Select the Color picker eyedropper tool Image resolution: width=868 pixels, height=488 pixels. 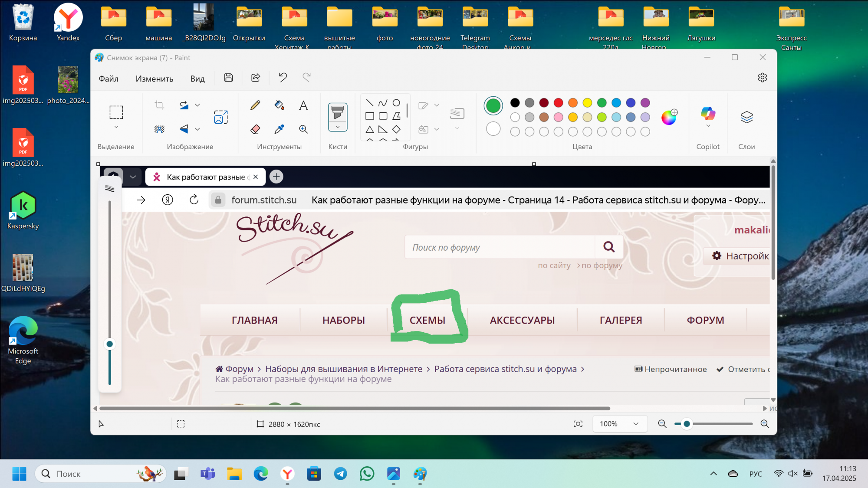click(x=279, y=129)
